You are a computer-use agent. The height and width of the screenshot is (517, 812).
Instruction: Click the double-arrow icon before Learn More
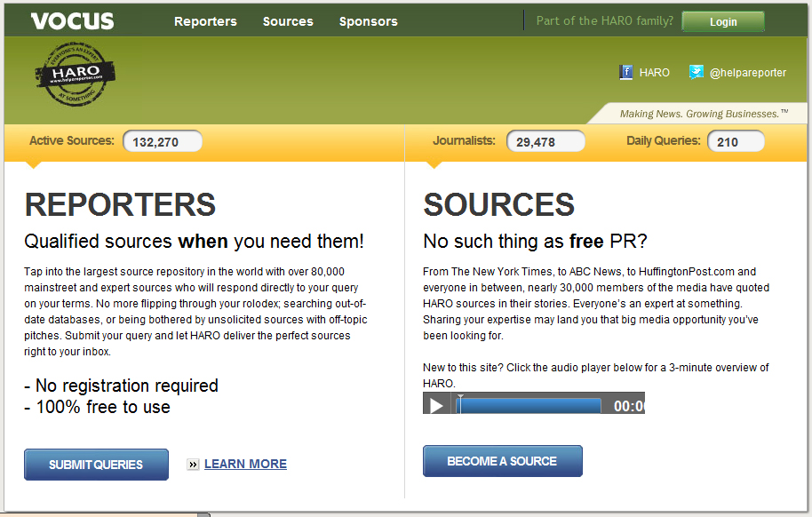pyautogui.click(x=193, y=465)
